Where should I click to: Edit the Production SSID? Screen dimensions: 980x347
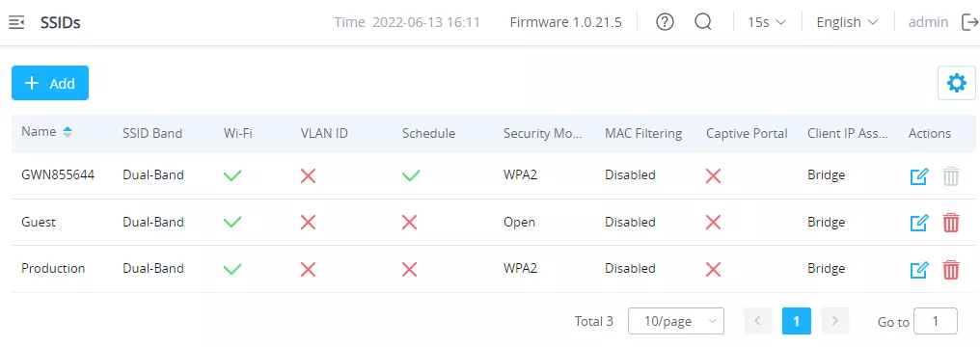[x=918, y=270]
